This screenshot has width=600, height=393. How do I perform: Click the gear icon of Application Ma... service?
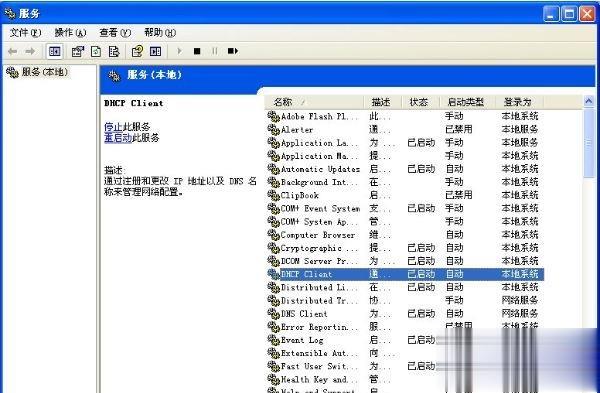coord(273,156)
